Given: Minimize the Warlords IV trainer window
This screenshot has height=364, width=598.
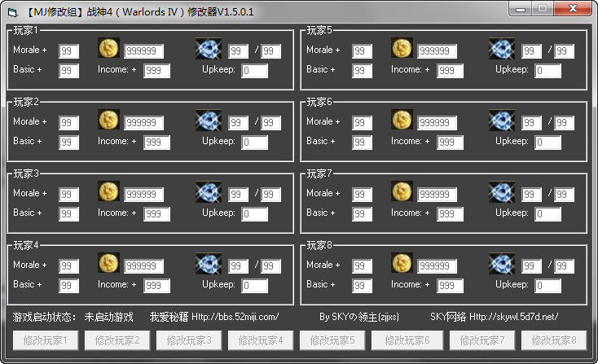Looking at the screenshot, I should 521,9.
